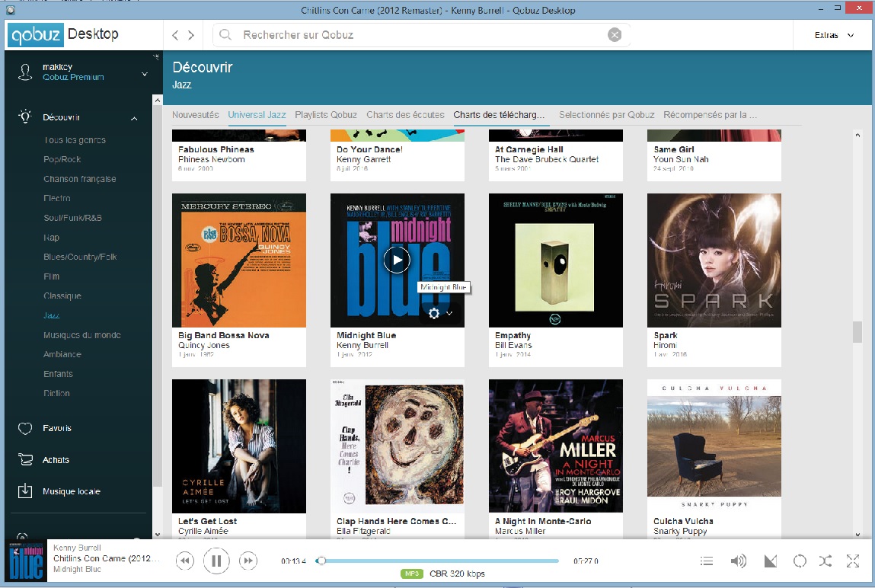Collapse the Découvrir section chevron
This screenshot has height=588, width=875.
point(134,118)
